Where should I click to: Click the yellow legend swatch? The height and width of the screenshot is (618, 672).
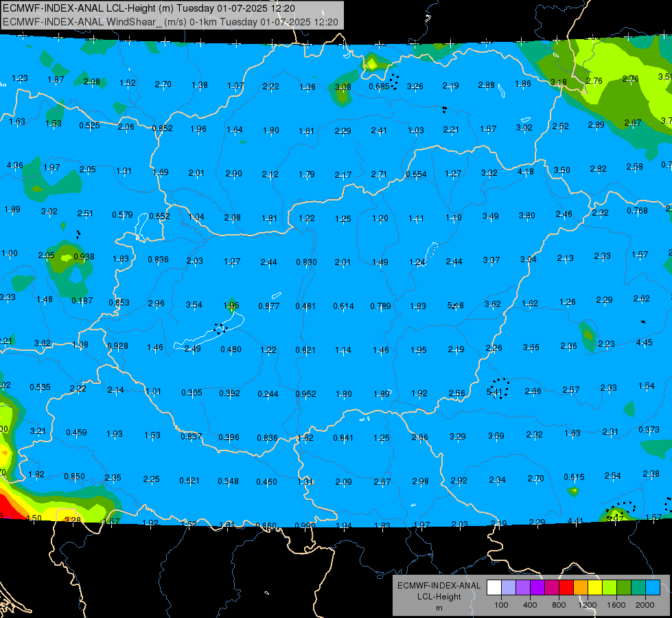[595, 588]
